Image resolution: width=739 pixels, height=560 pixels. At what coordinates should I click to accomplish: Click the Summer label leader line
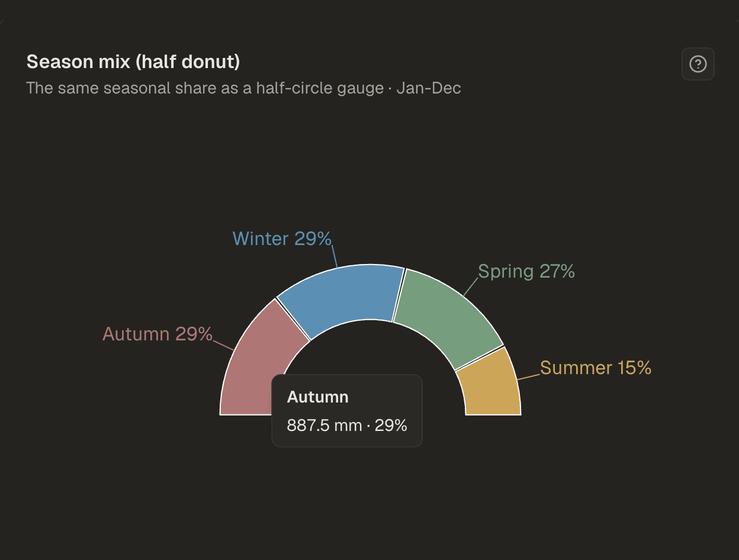click(529, 376)
